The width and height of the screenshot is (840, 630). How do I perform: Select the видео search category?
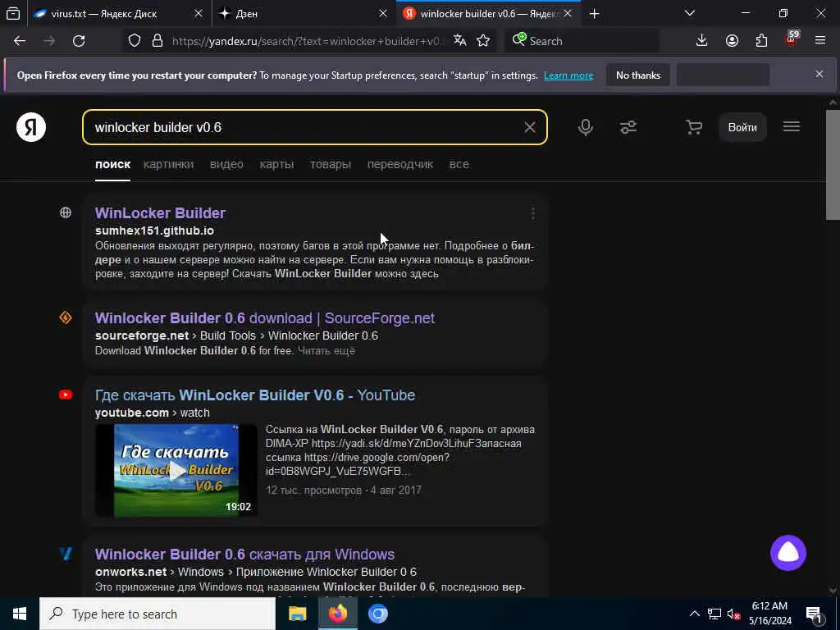(226, 164)
